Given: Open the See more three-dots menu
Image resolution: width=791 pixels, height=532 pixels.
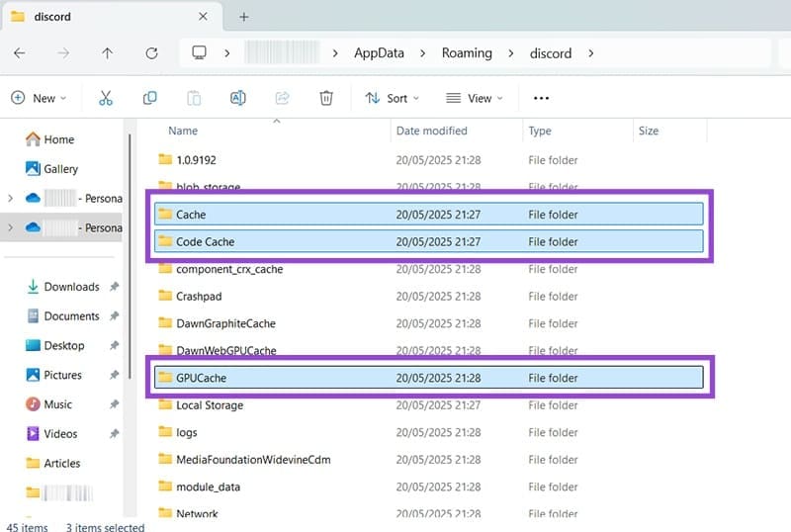Looking at the screenshot, I should point(541,98).
